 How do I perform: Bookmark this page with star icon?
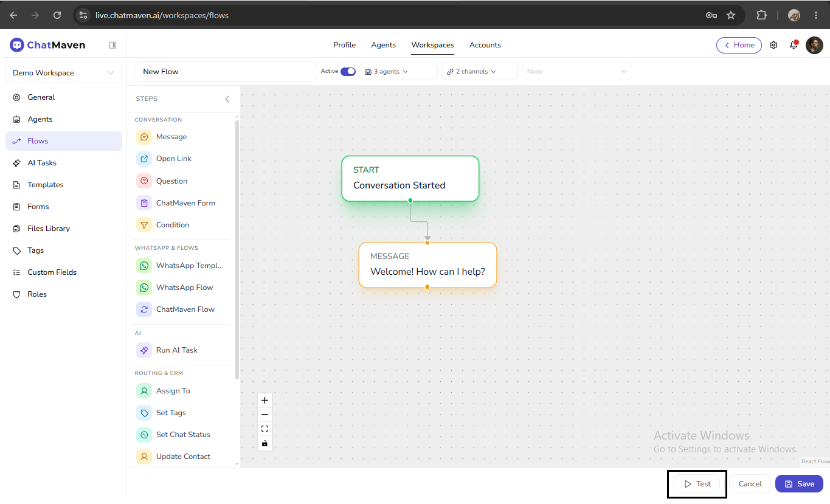tap(731, 15)
